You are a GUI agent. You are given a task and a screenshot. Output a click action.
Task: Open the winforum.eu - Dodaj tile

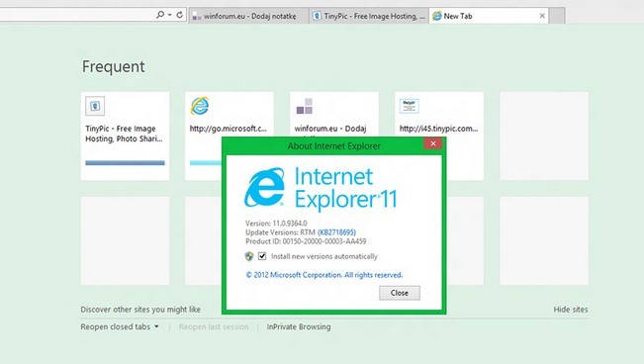point(334,115)
